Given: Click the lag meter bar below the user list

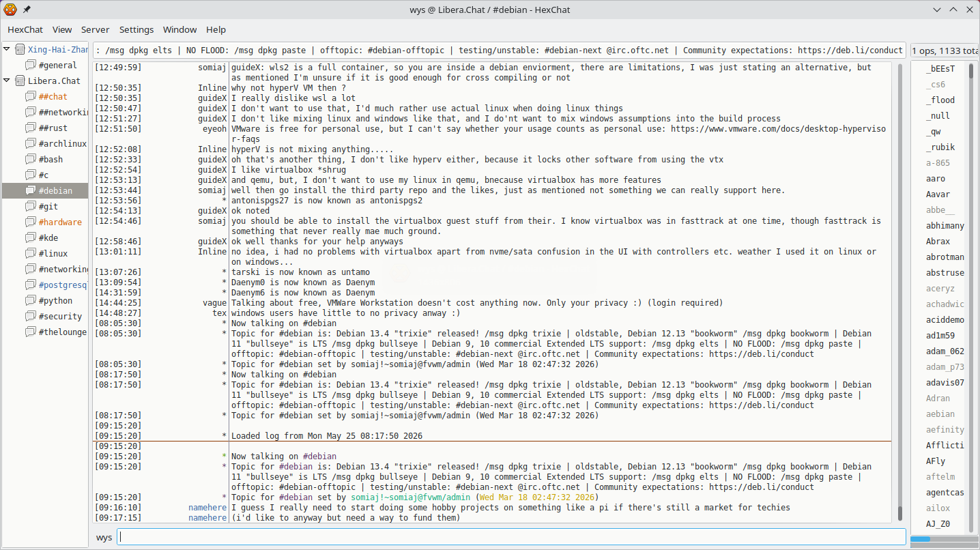Looking at the screenshot, I should coord(943,539).
